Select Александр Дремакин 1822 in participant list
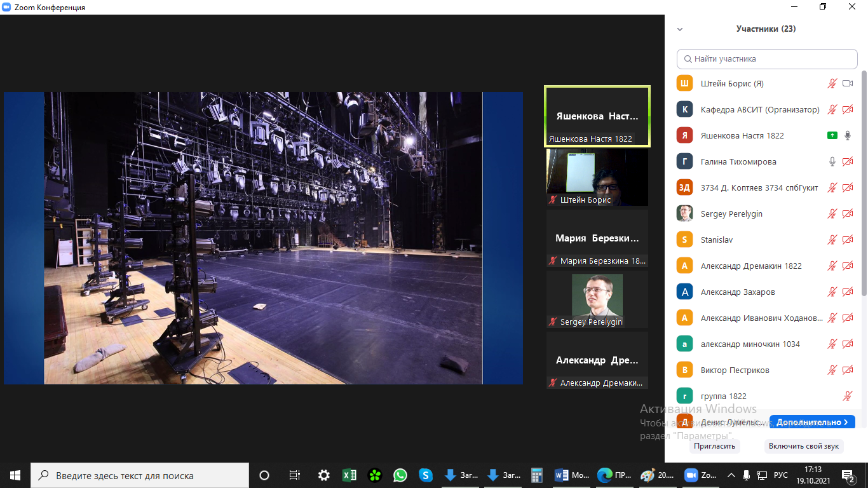The height and width of the screenshot is (488, 868). coord(750,266)
